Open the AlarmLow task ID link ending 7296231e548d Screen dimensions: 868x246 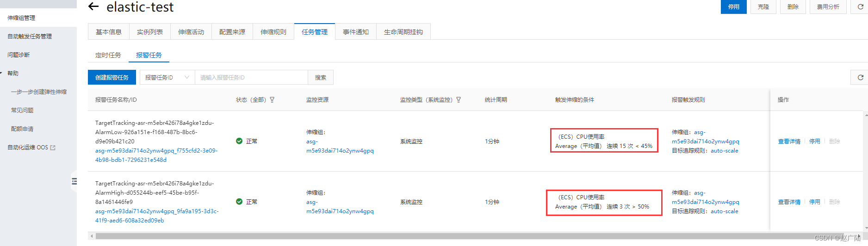click(156, 155)
